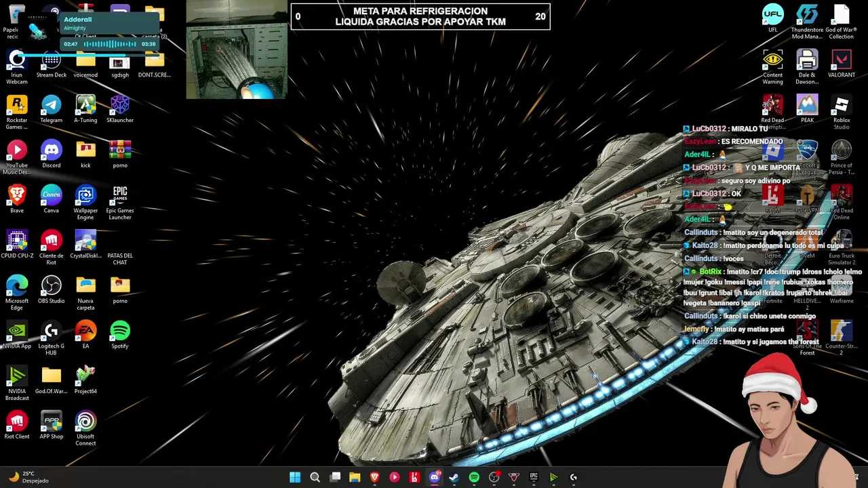Open Thunderstore Mod Manager shortcut

807,22
